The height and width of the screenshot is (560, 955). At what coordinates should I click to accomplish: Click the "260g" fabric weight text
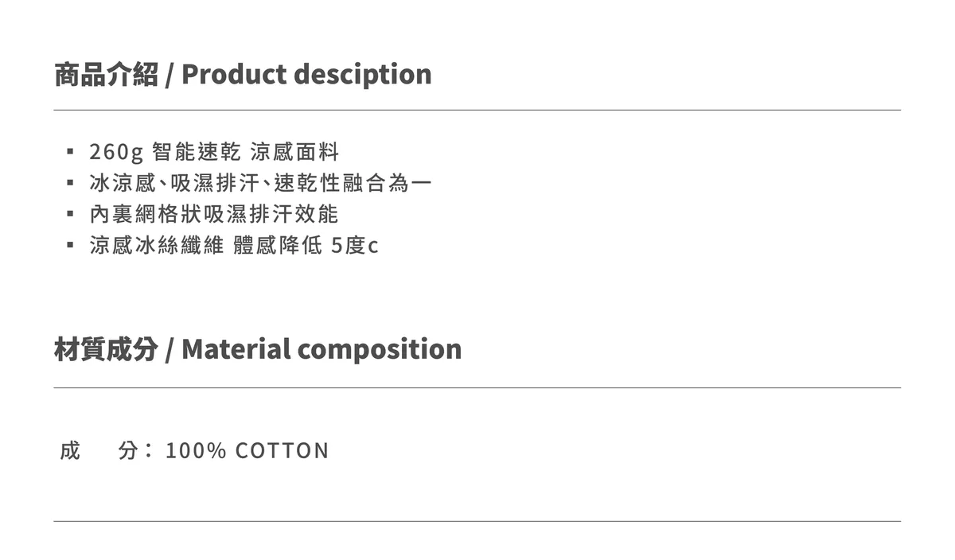(x=115, y=151)
